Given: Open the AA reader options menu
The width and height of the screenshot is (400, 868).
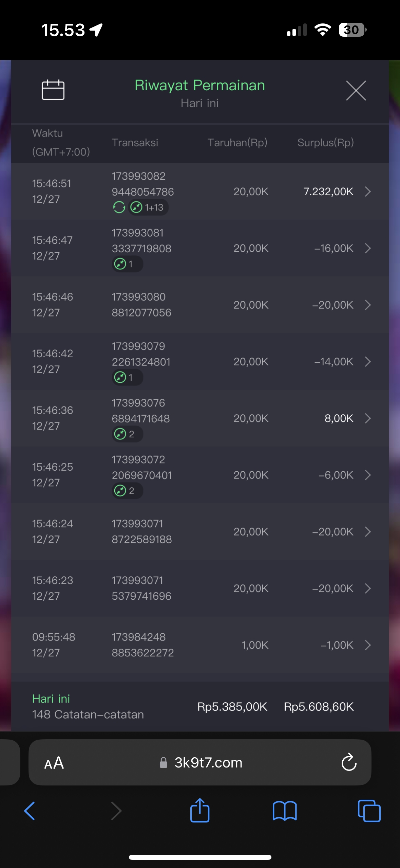Looking at the screenshot, I should click(54, 763).
